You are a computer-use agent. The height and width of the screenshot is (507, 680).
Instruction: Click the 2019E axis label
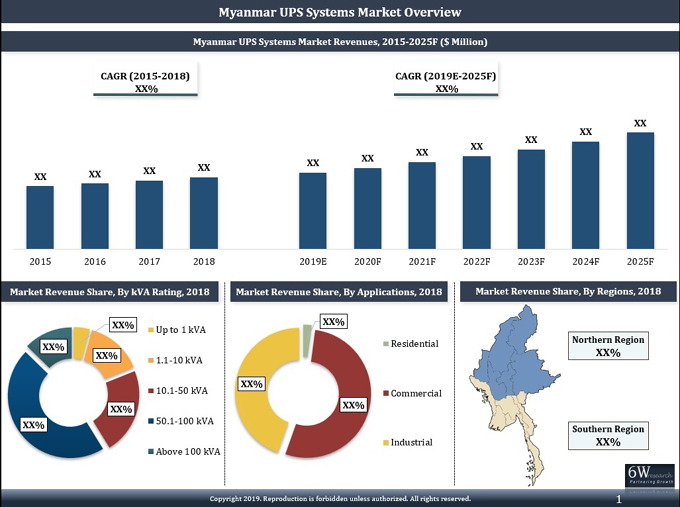(x=313, y=262)
